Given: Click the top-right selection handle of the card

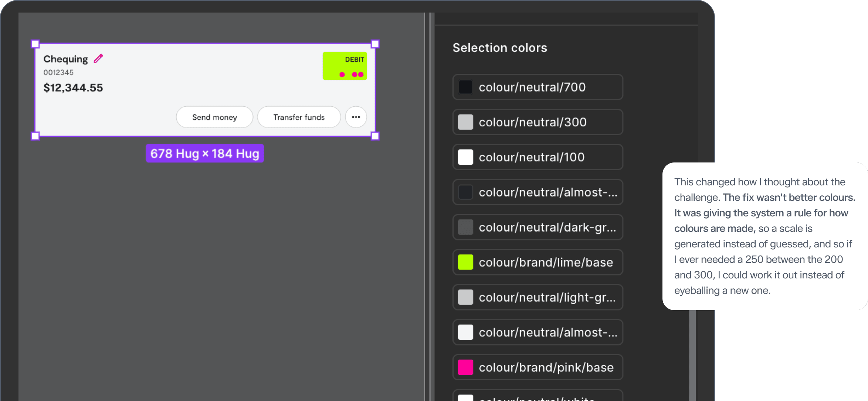Looking at the screenshot, I should (x=375, y=44).
